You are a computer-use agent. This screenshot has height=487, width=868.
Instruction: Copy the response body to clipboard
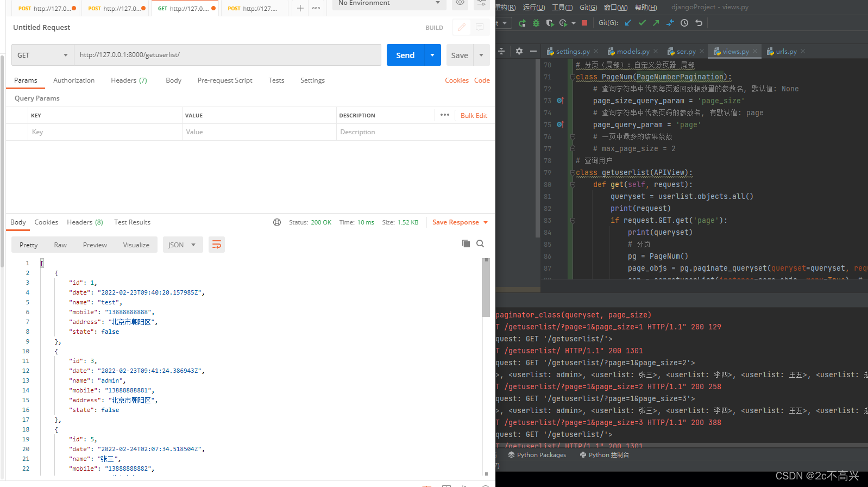[466, 243]
